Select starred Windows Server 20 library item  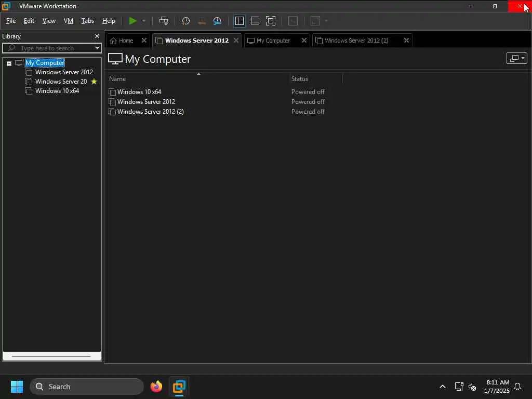[61, 82]
